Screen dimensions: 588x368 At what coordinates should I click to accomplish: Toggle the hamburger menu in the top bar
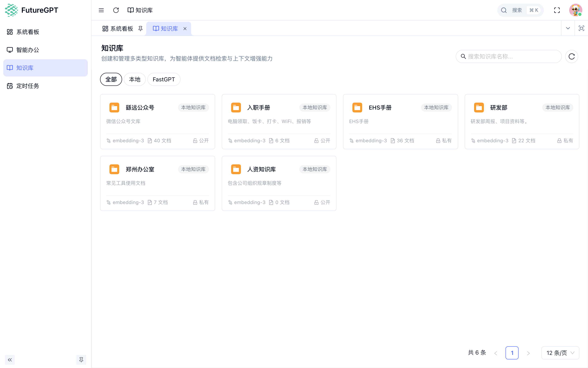click(x=101, y=10)
